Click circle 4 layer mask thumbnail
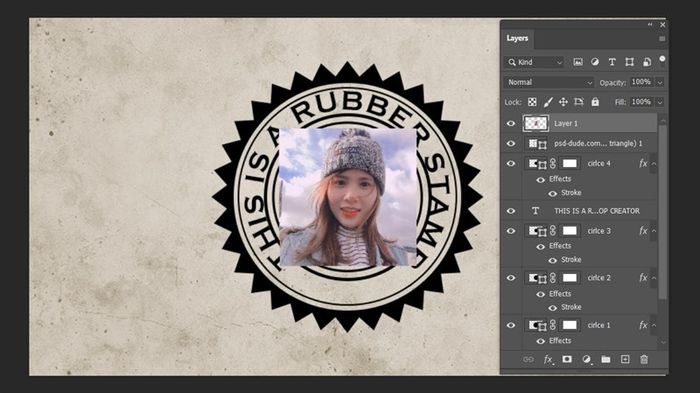 [x=569, y=163]
